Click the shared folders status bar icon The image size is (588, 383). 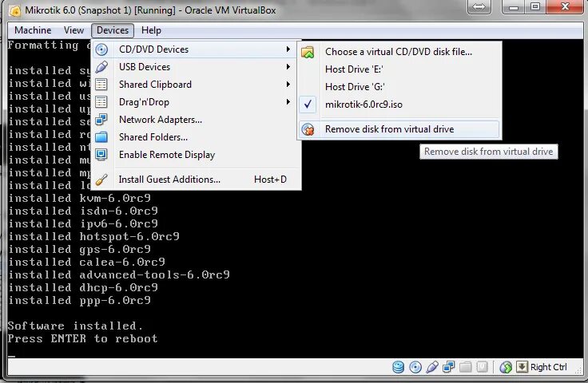(466, 367)
